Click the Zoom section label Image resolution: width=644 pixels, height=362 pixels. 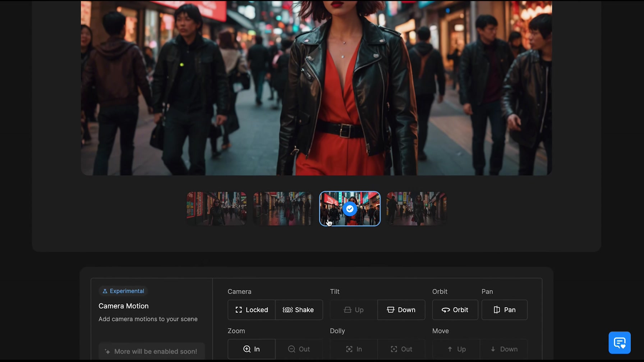[x=236, y=331]
